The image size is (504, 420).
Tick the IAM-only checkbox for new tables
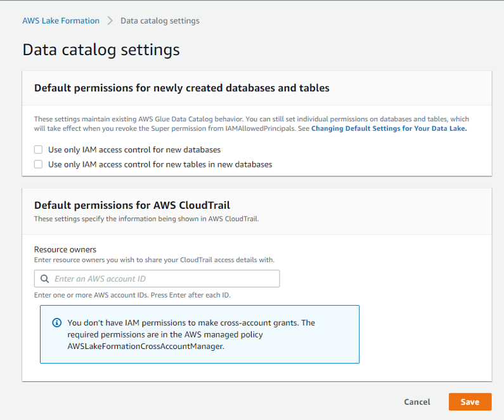click(39, 164)
